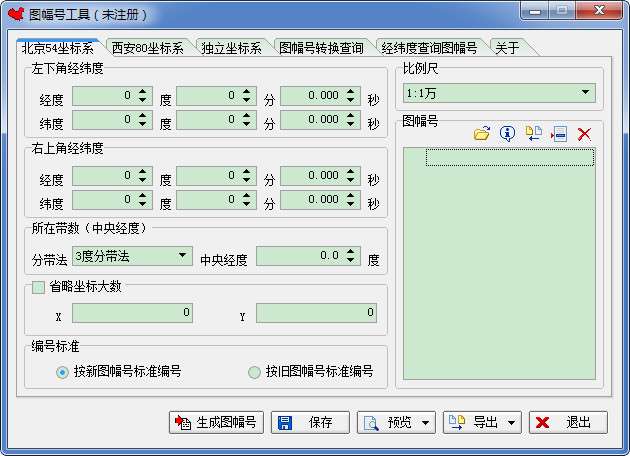Click the 保存 button
This screenshot has height=456, width=630.
(x=311, y=422)
